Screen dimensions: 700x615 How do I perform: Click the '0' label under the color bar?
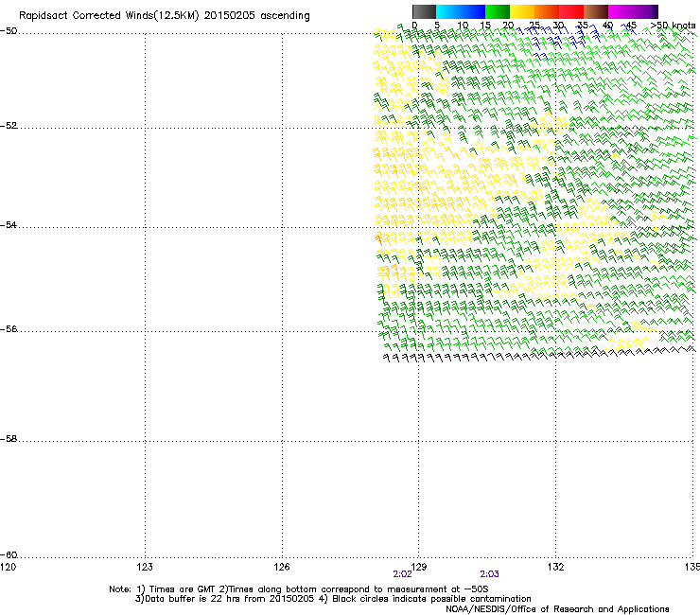(414, 26)
